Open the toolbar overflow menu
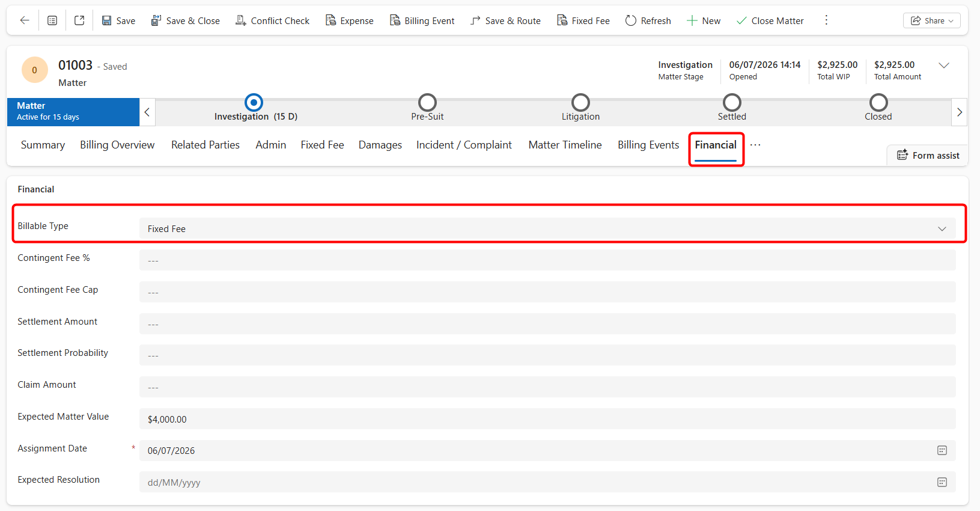Screen dimensions: 980x511 point(826,20)
